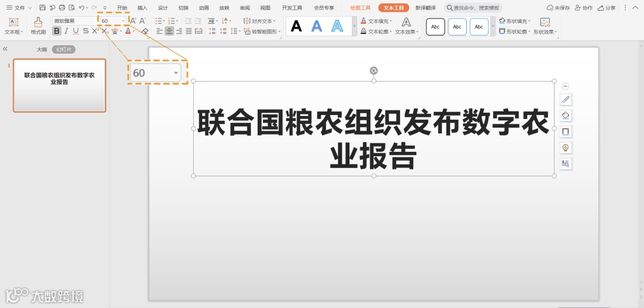Justify the paragraph text
This screenshot has width=644, height=308.
[x=188, y=31]
